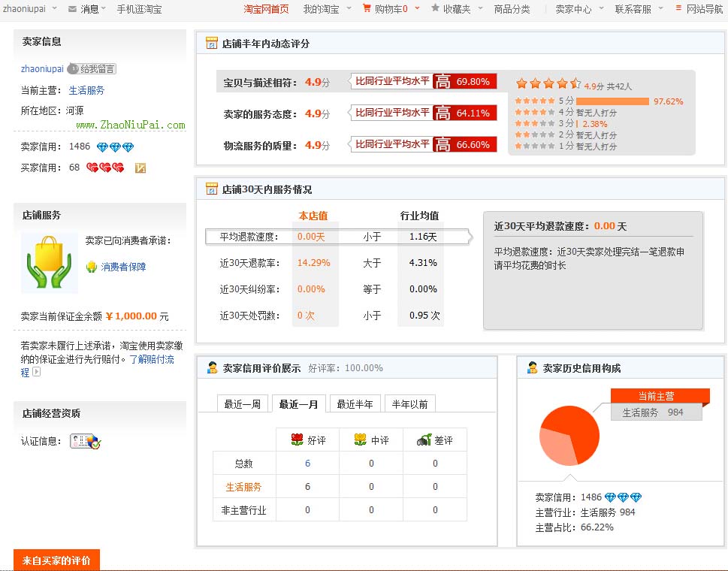This screenshot has width=728, height=571.
Task: Click the 69.80% red comparison badge
Action: pos(465,81)
